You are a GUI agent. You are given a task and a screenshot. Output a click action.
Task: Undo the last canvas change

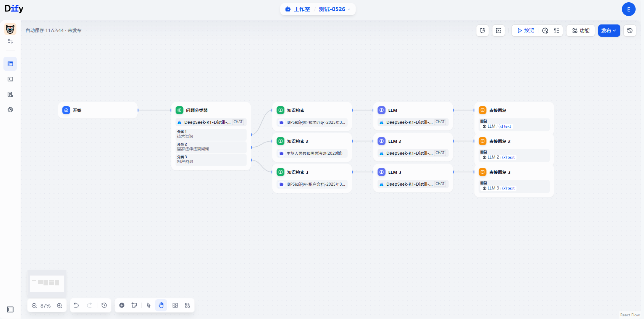[x=76, y=305]
